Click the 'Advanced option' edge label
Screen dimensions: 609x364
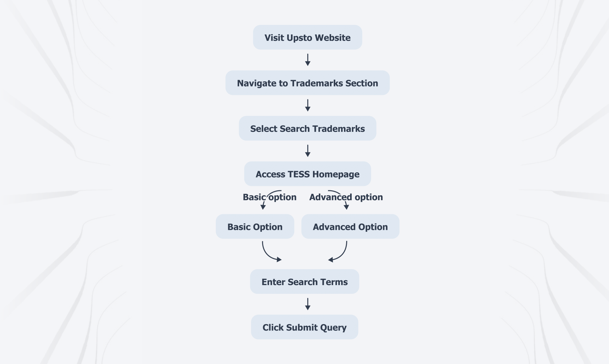pos(346,197)
